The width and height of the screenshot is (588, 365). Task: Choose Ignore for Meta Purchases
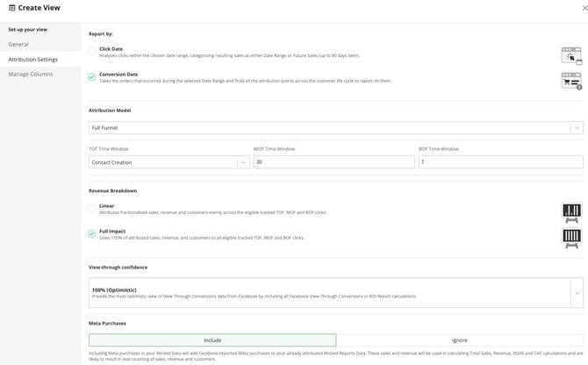[x=460, y=340]
